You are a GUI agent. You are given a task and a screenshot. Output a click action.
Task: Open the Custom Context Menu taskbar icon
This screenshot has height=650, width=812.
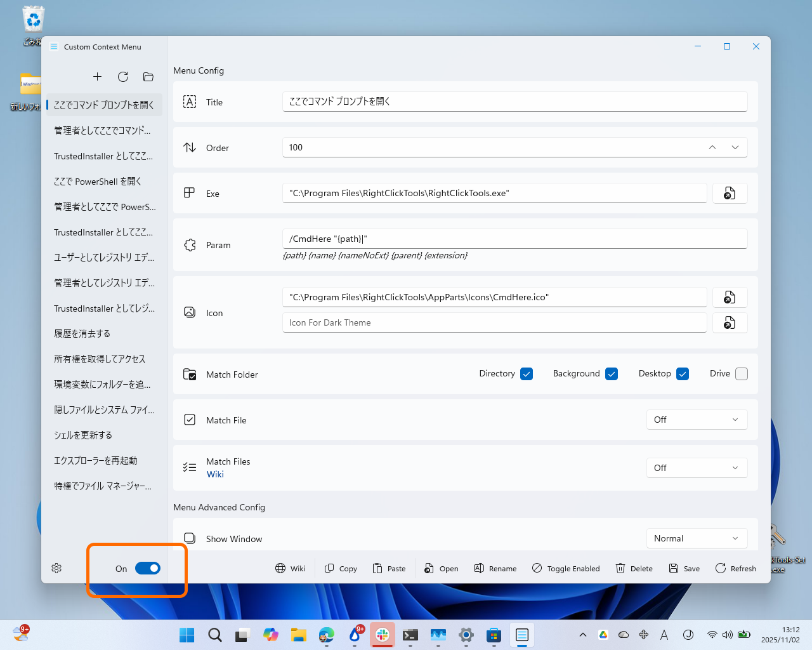pos(522,635)
